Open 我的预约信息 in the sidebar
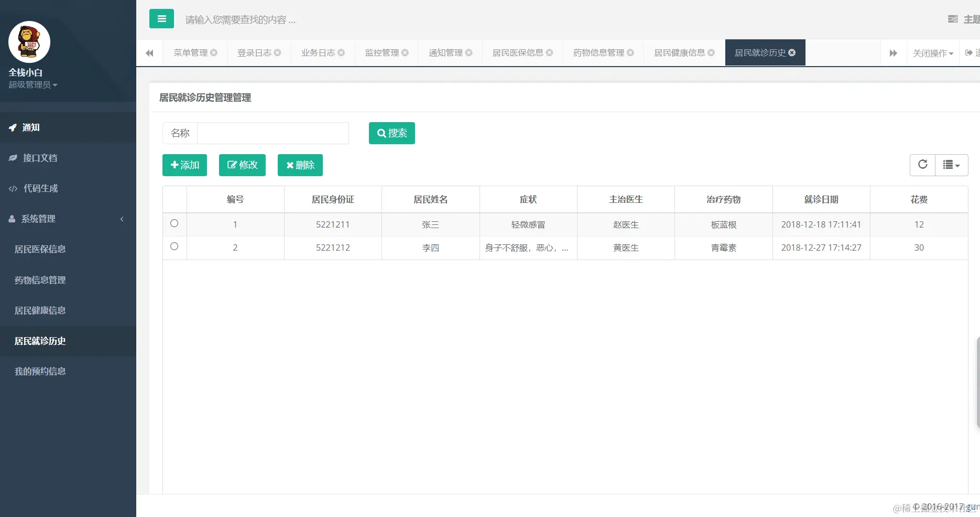This screenshot has width=980, height=517. pyautogui.click(x=68, y=371)
